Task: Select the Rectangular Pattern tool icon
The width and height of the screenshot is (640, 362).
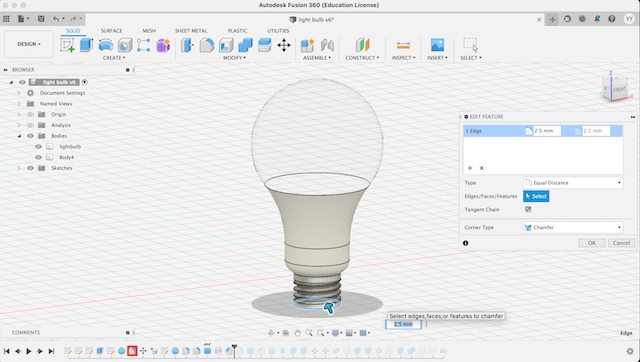Action: 143,45
